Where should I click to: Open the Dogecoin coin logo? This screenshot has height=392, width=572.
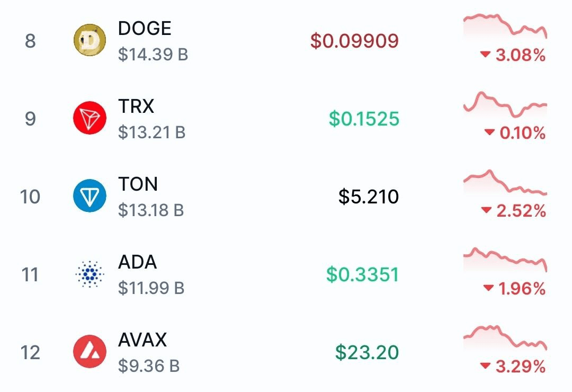pos(90,40)
